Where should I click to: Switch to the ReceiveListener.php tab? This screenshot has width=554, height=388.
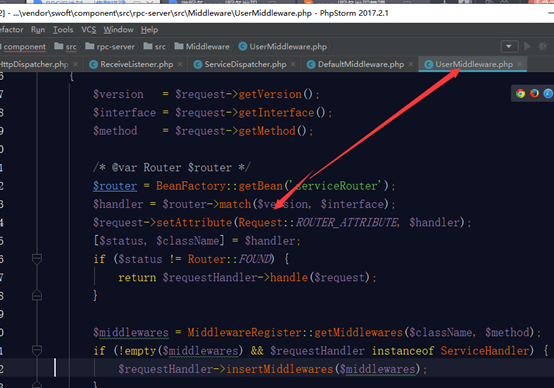pyautogui.click(x=137, y=64)
